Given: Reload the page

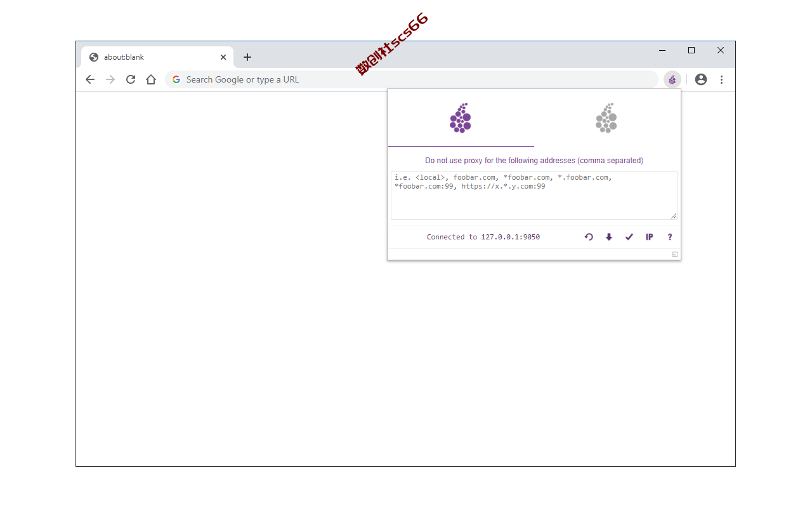Looking at the screenshot, I should pos(131,79).
